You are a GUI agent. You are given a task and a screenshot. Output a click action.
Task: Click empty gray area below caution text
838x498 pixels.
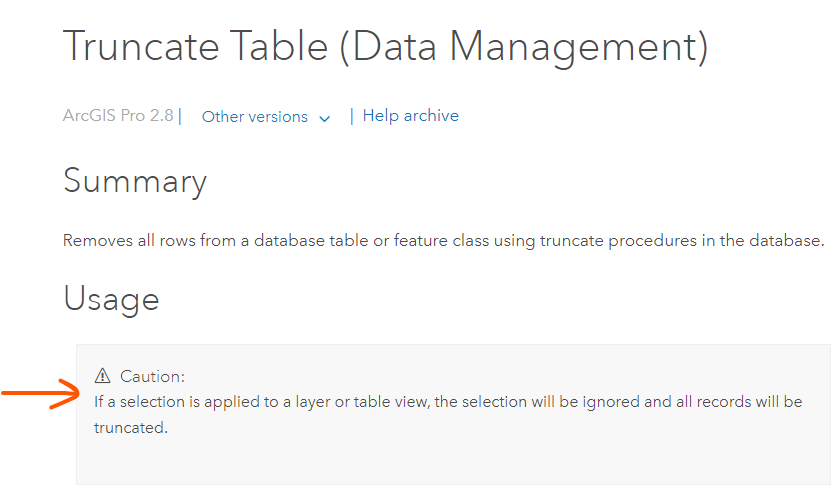click(450, 460)
